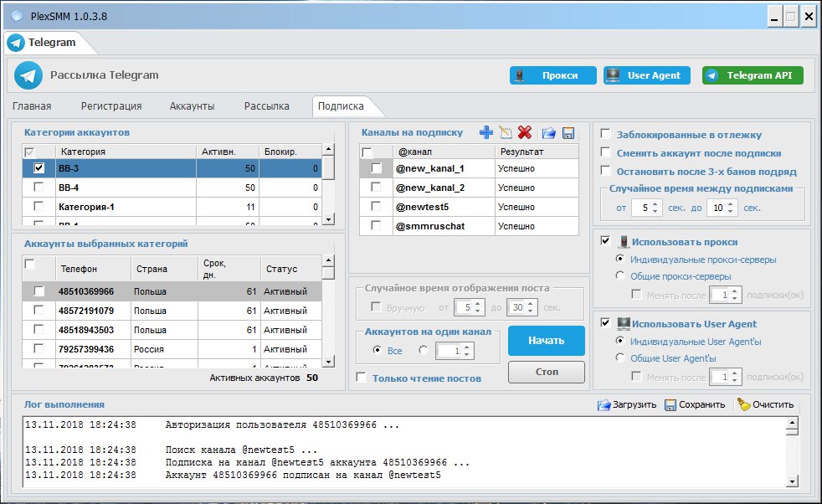Switch to Регистрация tab
This screenshot has width=822, height=504.
pyautogui.click(x=111, y=106)
